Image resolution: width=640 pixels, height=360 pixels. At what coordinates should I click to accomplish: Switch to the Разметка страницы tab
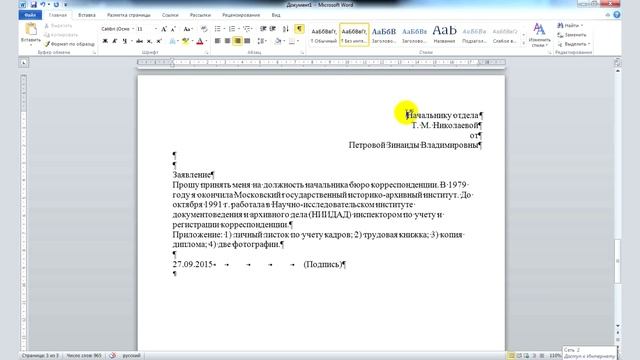click(x=129, y=15)
